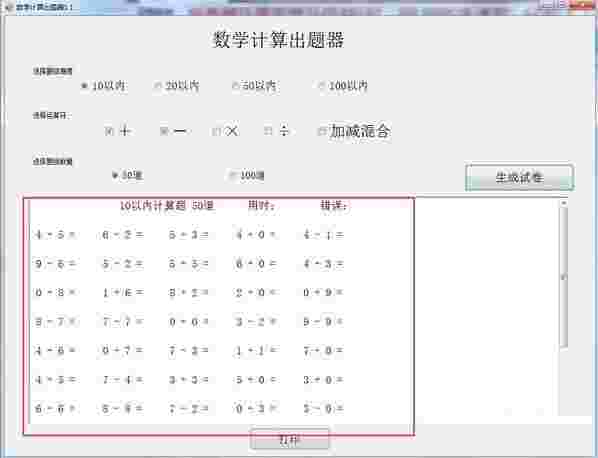Click the 数学计算出题器 heading
Viewport: 598px width, 458px height.
click(x=278, y=40)
